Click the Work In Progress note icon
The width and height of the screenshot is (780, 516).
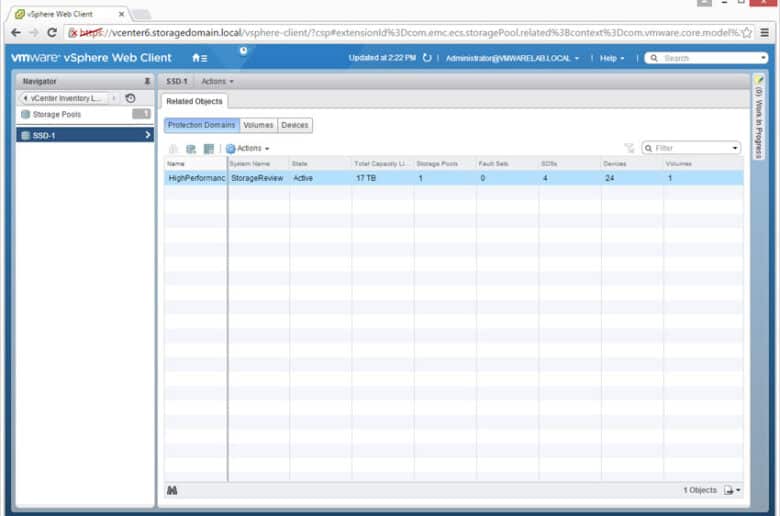point(759,80)
